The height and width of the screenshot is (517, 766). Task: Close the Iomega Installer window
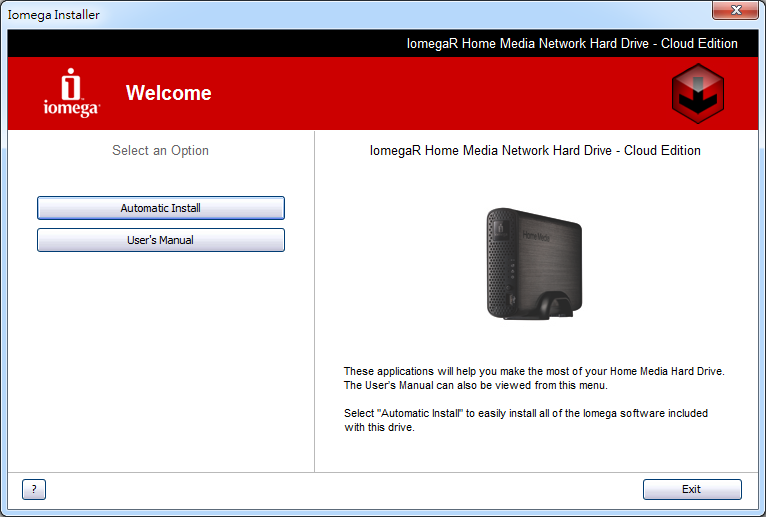735,10
